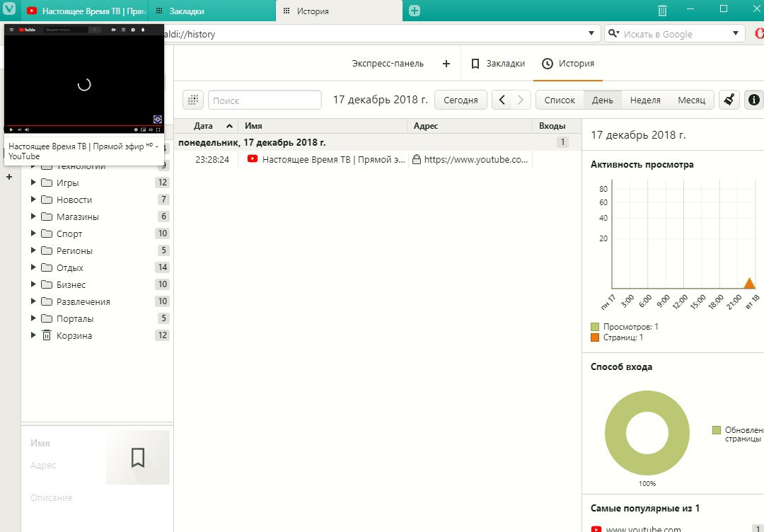Open the search engine dropdown arrow
764x532 pixels.
click(736, 34)
